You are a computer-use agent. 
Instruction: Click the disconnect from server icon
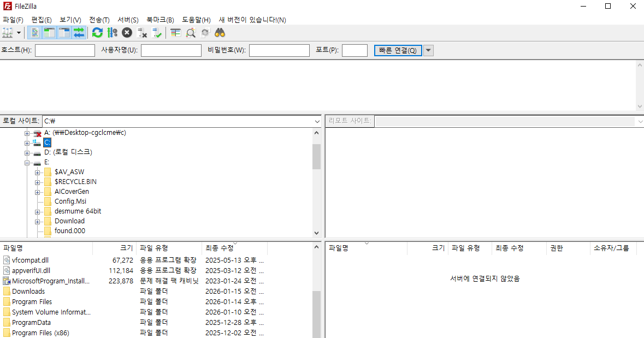(x=142, y=33)
